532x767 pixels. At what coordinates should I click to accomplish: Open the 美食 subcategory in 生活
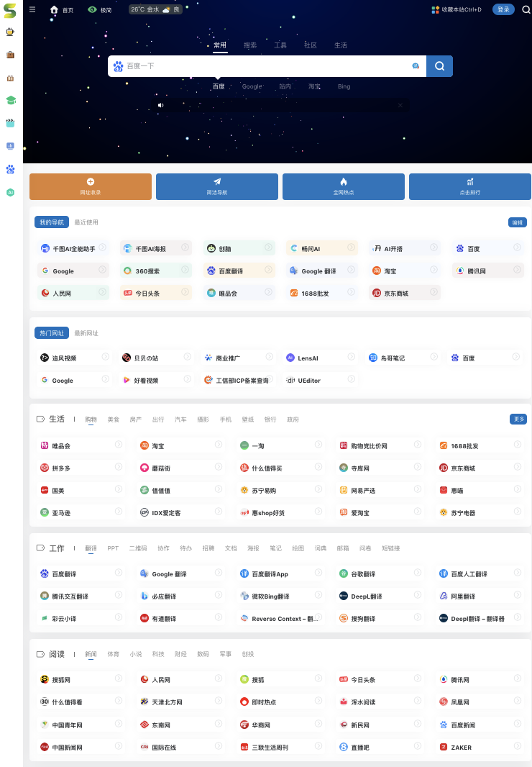point(114,419)
